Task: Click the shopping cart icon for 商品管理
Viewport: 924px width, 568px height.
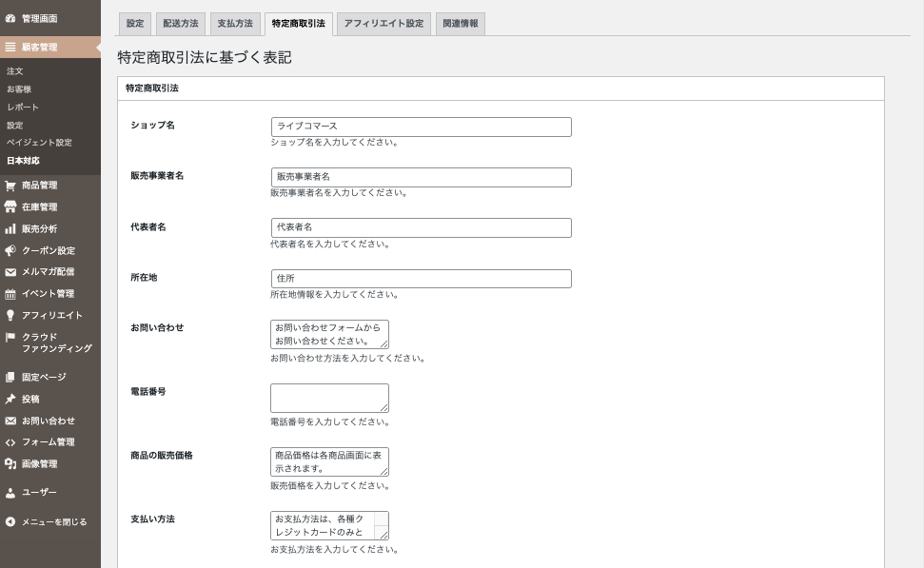Action: [x=10, y=186]
